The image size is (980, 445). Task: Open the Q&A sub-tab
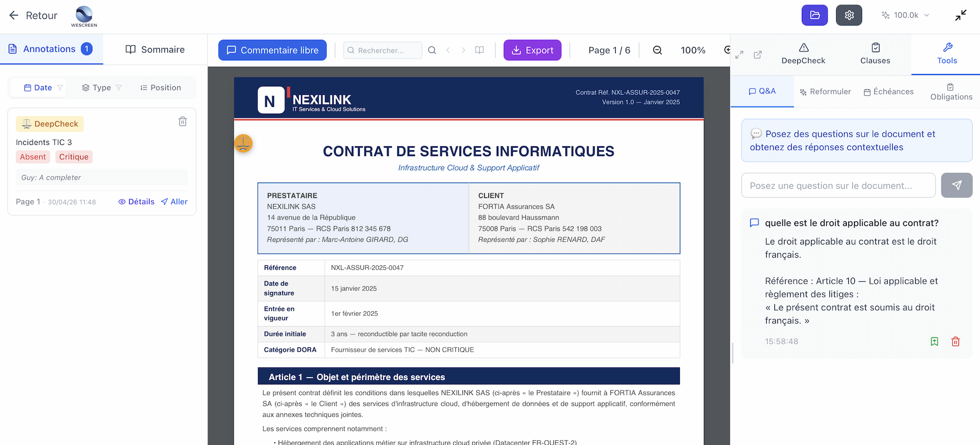click(762, 91)
